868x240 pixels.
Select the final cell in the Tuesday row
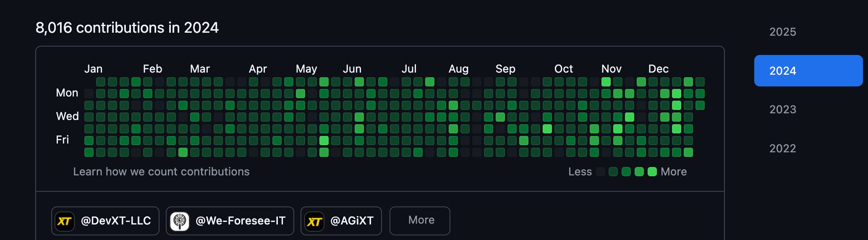coord(700,105)
